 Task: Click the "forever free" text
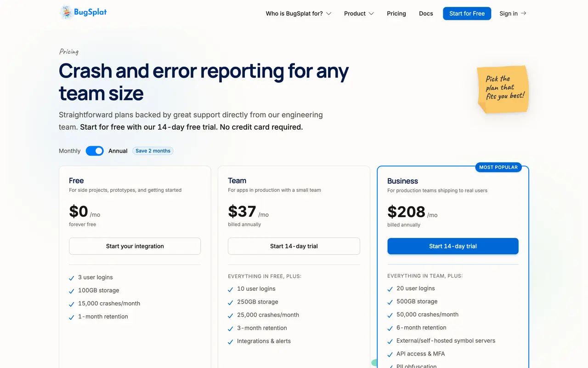pyautogui.click(x=82, y=224)
